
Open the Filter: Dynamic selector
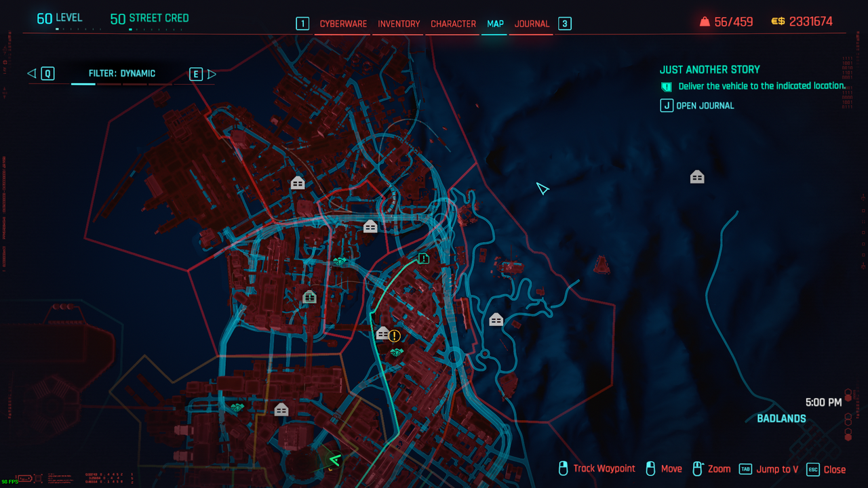click(122, 74)
